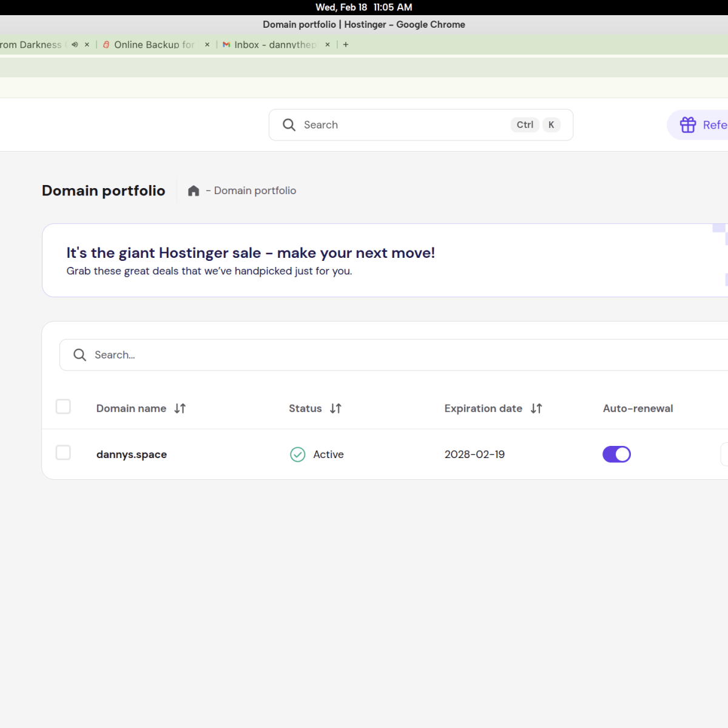Click the green Active status checkmark icon
This screenshot has height=728, width=728.
tap(297, 454)
